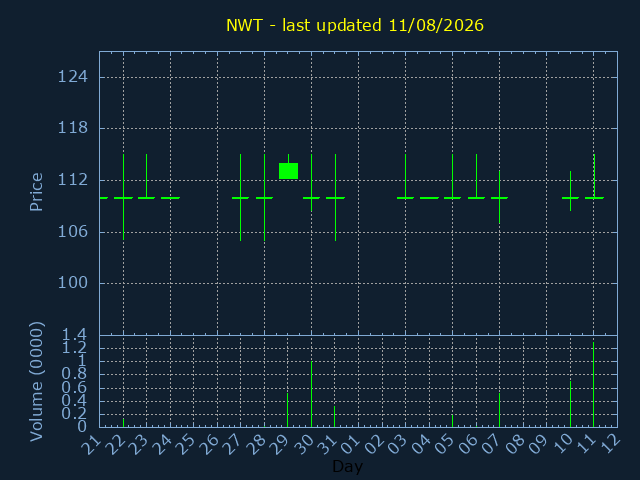Click the day 10 candlestick
The width and height of the screenshot is (640, 480).
tap(570, 191)
